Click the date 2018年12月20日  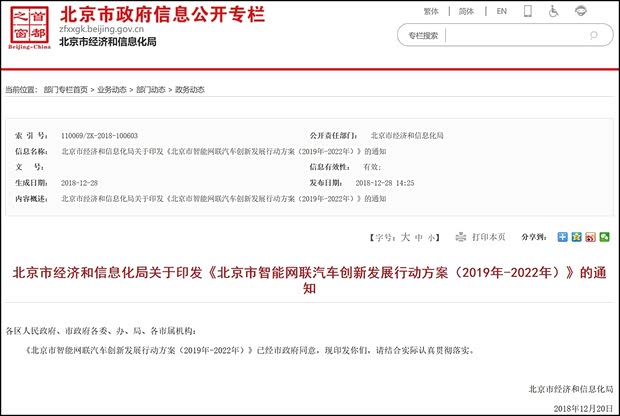tap(584, 408)
